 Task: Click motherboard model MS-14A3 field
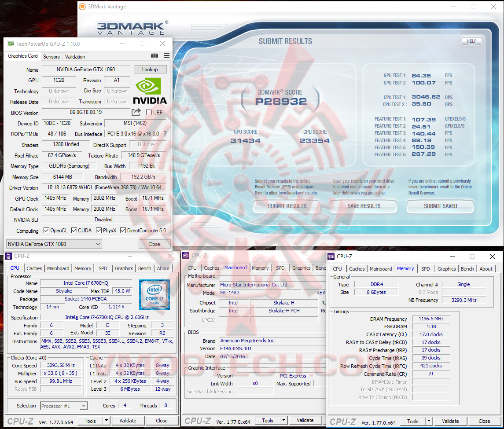(x=261, y=293)
